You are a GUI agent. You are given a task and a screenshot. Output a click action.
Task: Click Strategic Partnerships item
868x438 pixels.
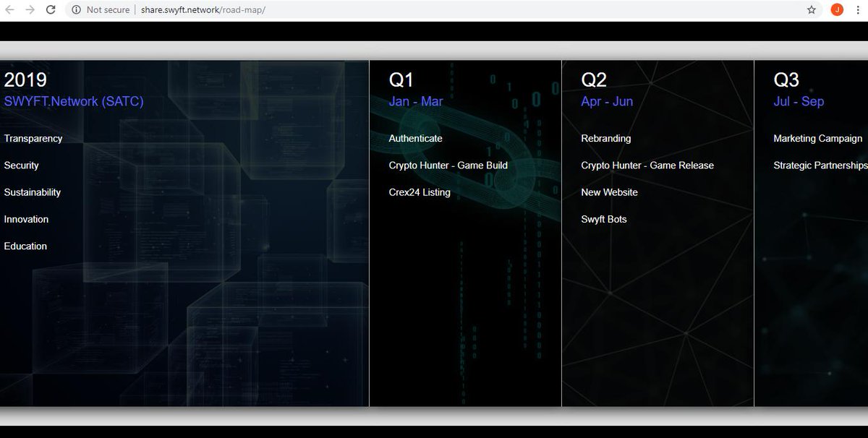pos(820,166)
